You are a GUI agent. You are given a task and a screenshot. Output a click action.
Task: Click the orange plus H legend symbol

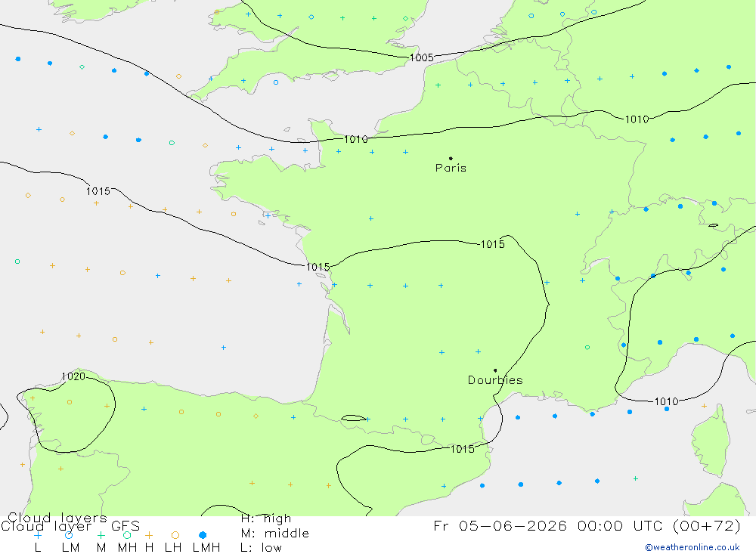point(149,535)
